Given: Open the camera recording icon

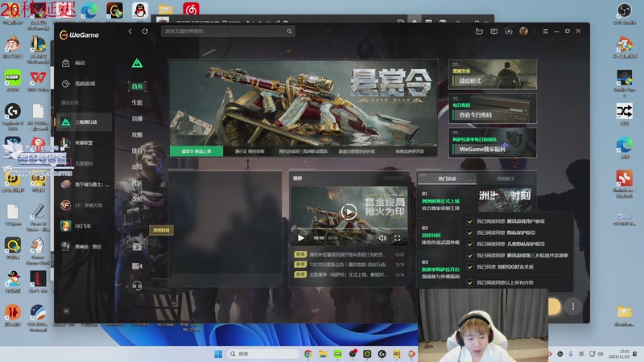Looking at the screenshot, I should pyautogui.click(x=137, y=266).
